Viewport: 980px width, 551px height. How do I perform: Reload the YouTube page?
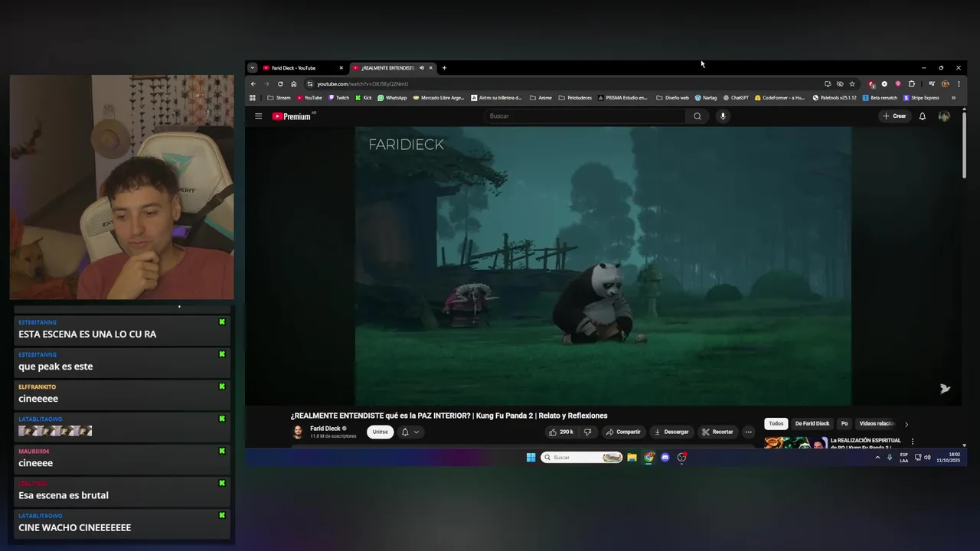click(280, 83)
